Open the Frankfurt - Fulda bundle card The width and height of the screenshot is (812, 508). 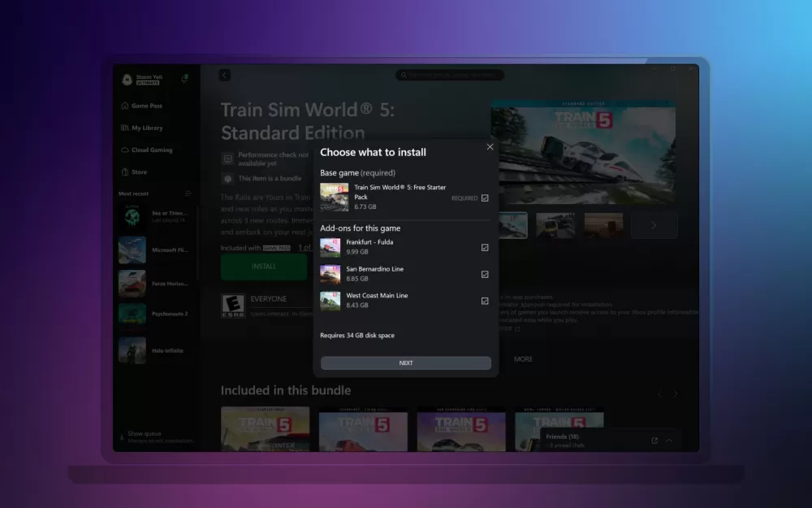click(363, 428)
